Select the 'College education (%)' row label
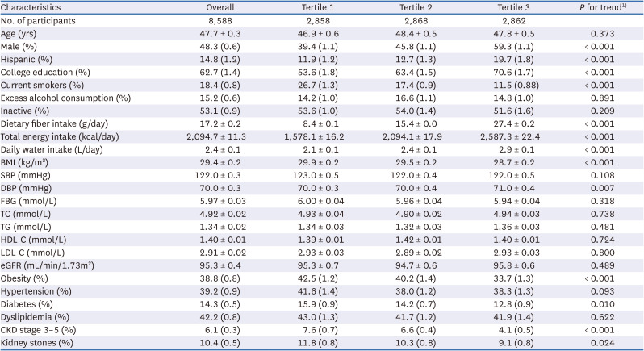The image size is (644, 351). click(45, 72)
